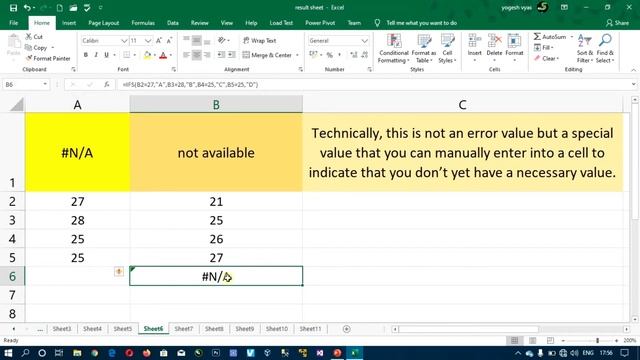Open a file via the folder icon

[73, 8]
